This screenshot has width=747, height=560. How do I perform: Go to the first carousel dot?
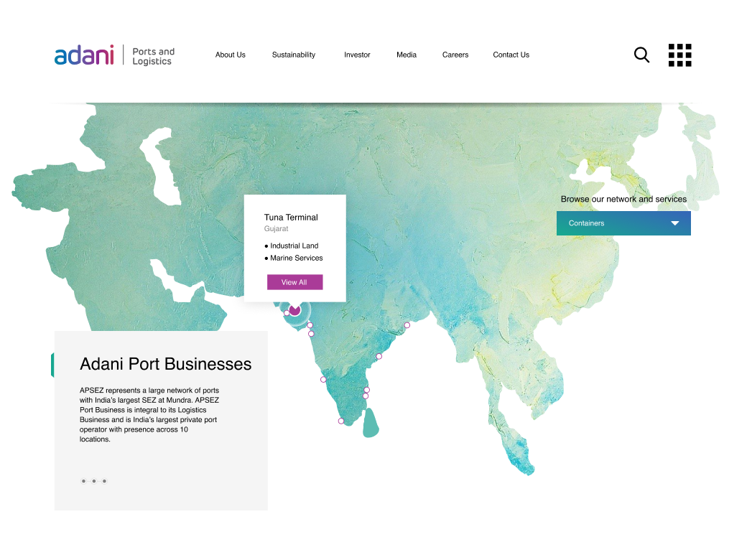(83, 481)
